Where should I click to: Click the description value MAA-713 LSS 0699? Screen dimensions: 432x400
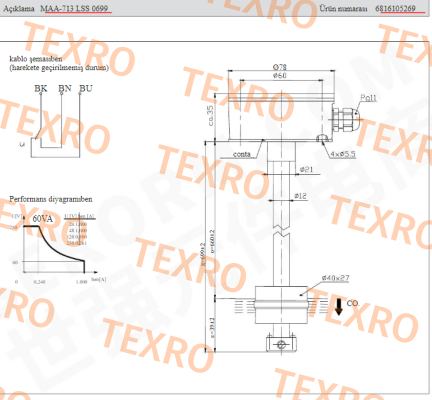(x=74, y=8)
